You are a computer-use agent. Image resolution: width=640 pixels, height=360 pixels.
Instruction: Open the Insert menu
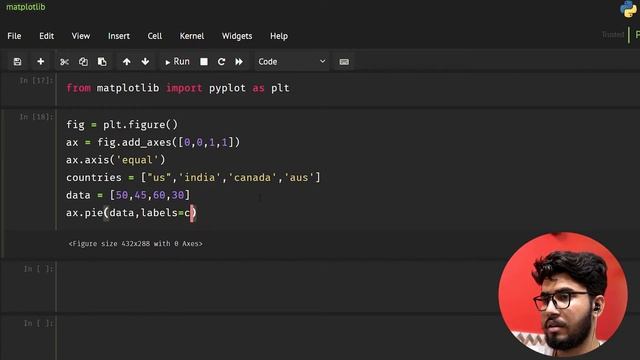(119, 36)
